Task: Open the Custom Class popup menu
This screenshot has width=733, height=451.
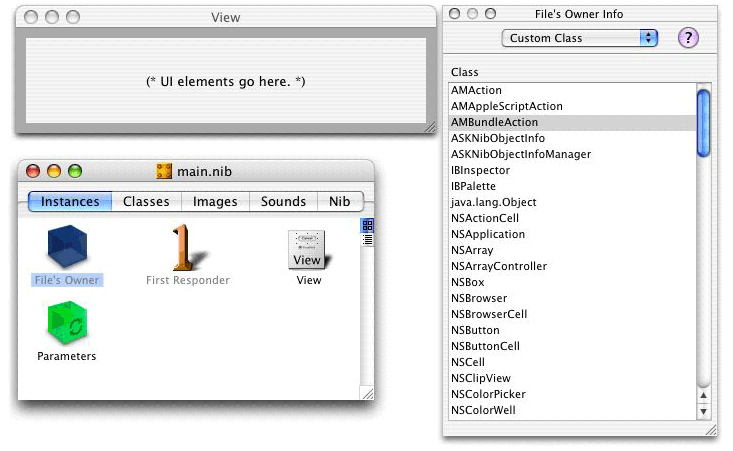Action: 580,38
